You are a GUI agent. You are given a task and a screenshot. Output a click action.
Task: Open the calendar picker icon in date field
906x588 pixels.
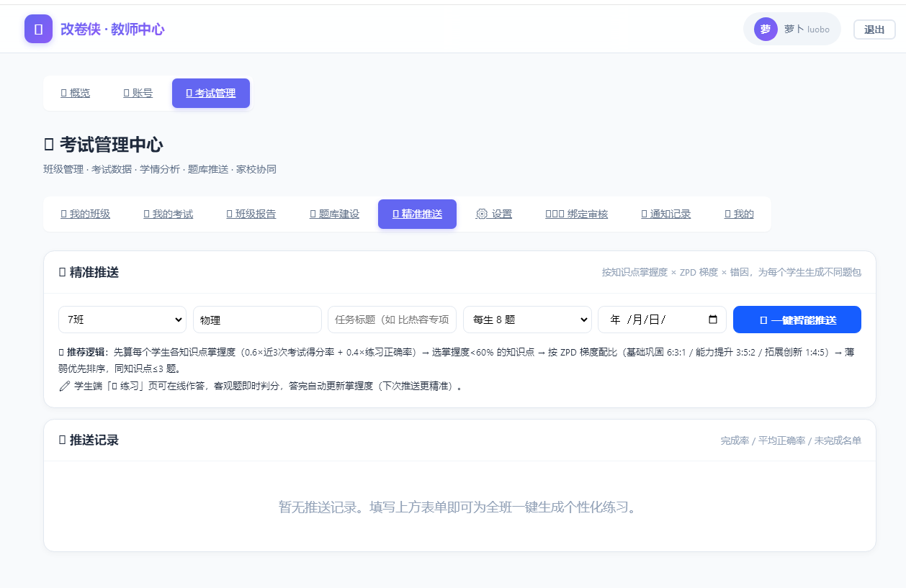coord(713,320)
